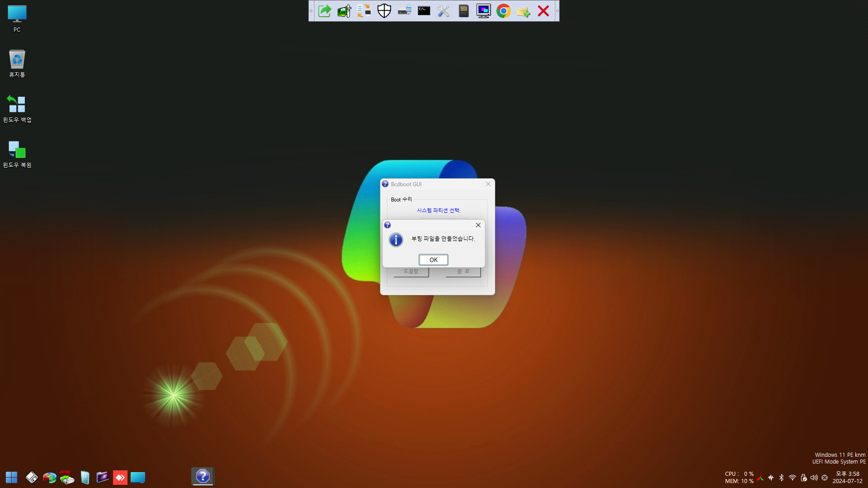Click OK in the boot file message box

click(433, 260)
